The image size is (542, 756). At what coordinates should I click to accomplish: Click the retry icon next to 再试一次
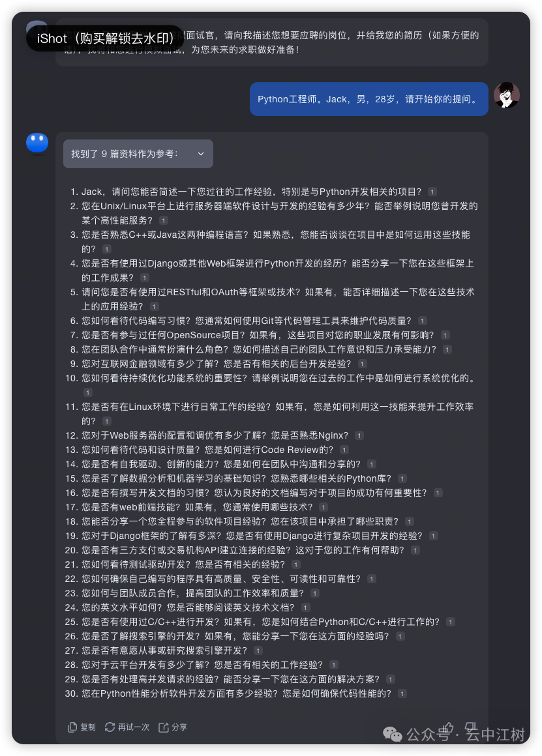[110, 727]
